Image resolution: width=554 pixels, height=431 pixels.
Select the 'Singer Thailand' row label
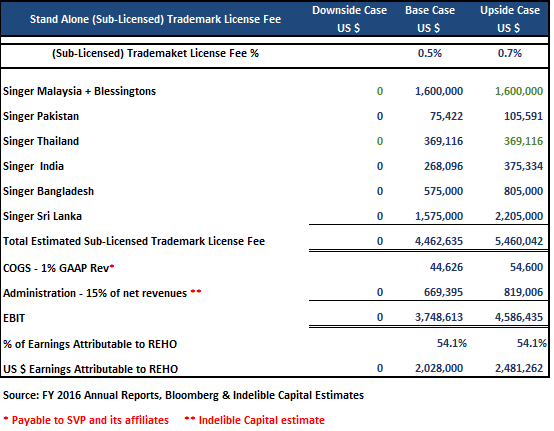click(x=41, y=141)
